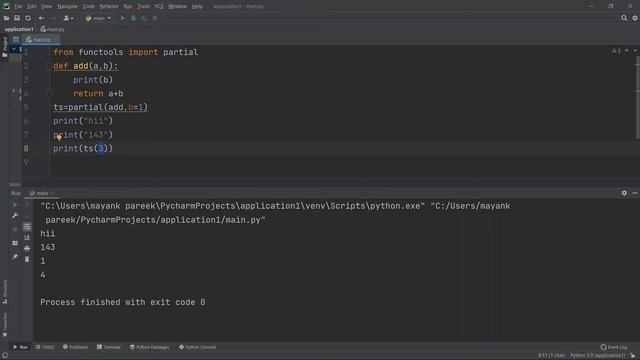This screenshot has width=640, height=360.
Task: Open the Tools menu
Action: [143, 6]
